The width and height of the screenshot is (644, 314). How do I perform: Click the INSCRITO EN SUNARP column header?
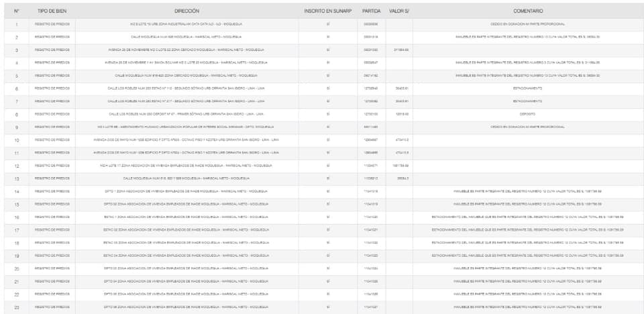[x=328, y=11]
